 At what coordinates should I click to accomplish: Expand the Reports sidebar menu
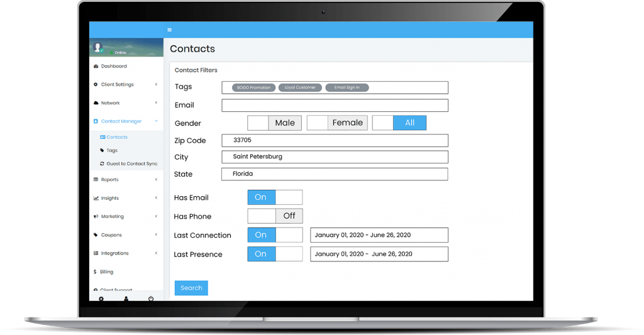126,180
